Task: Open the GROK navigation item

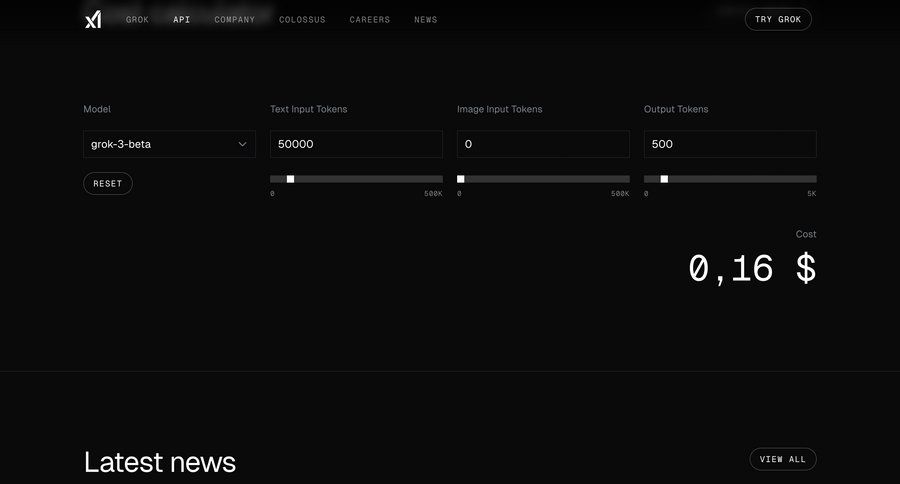Action: click(x=137, y=20)
